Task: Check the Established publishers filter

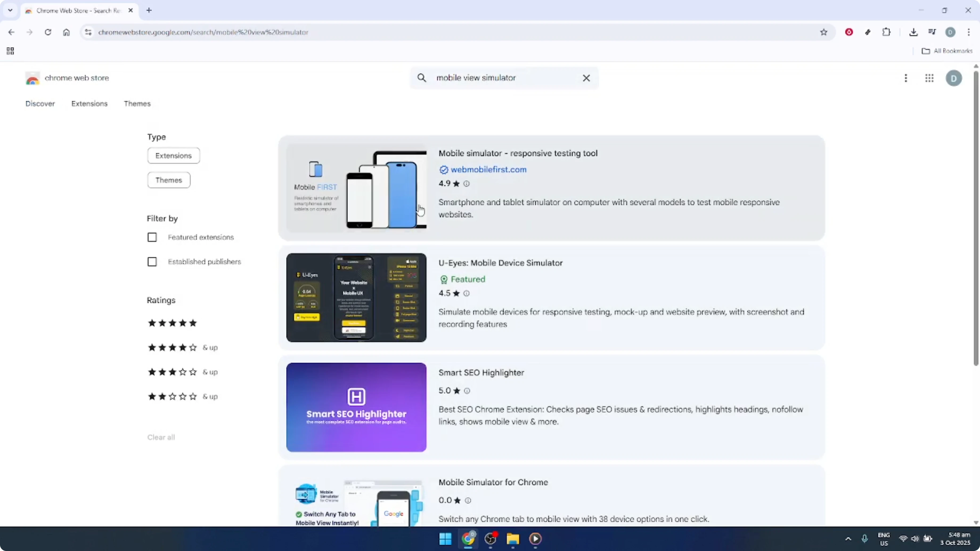Action: 152,261
